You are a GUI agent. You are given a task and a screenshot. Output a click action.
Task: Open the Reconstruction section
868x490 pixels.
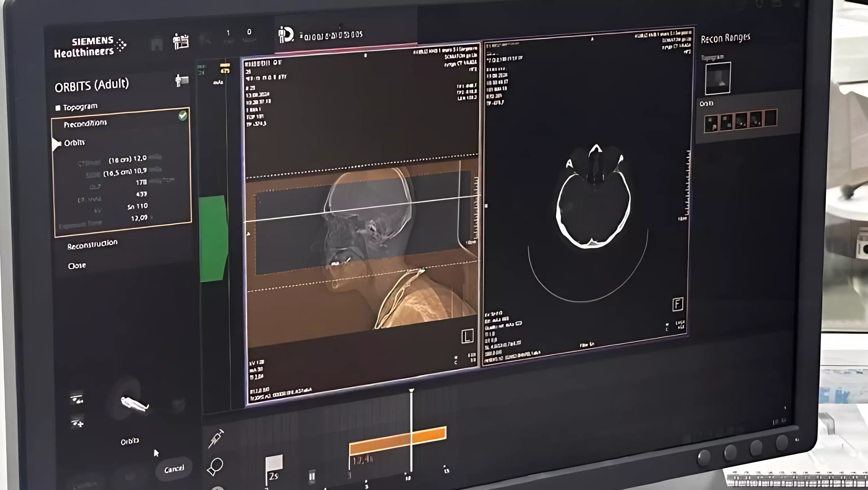(x=92, y=244)
